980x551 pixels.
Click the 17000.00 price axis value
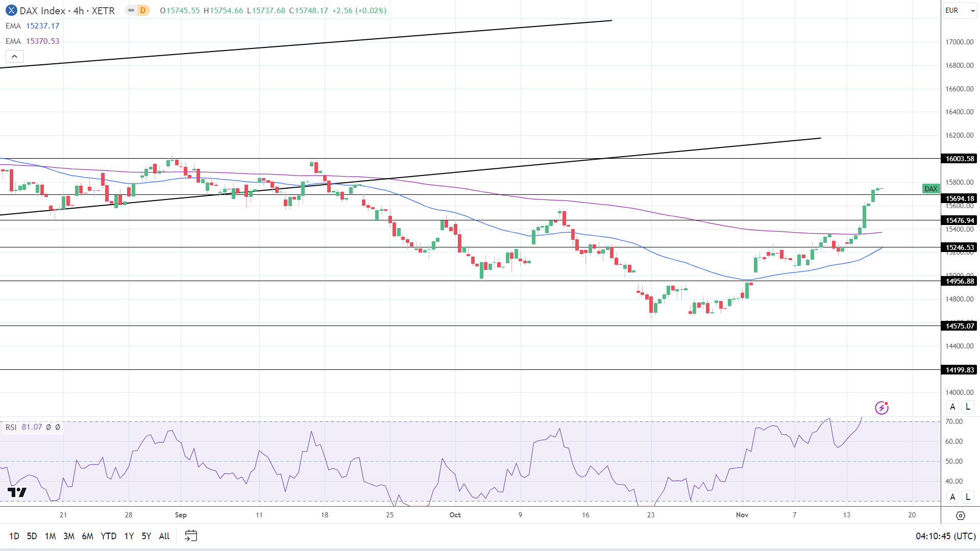click(x=960, y=42)
